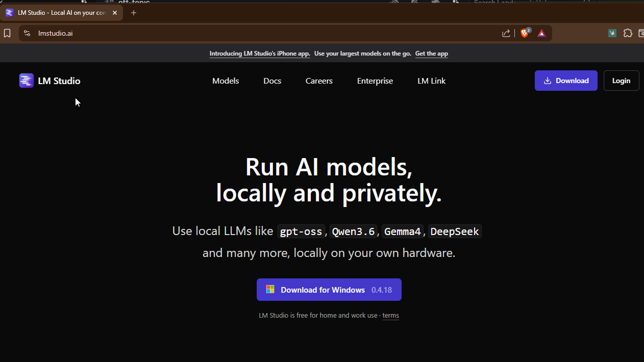This screenshot has width=644, height=362.
Task: Click the Windows logo in download button
Action: tap(270, 290)
